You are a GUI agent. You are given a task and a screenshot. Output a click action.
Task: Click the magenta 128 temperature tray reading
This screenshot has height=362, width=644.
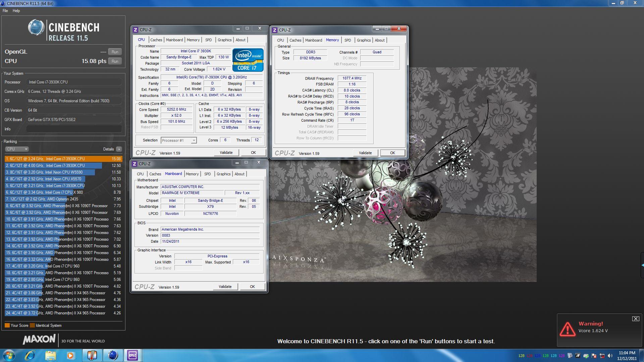561,356
